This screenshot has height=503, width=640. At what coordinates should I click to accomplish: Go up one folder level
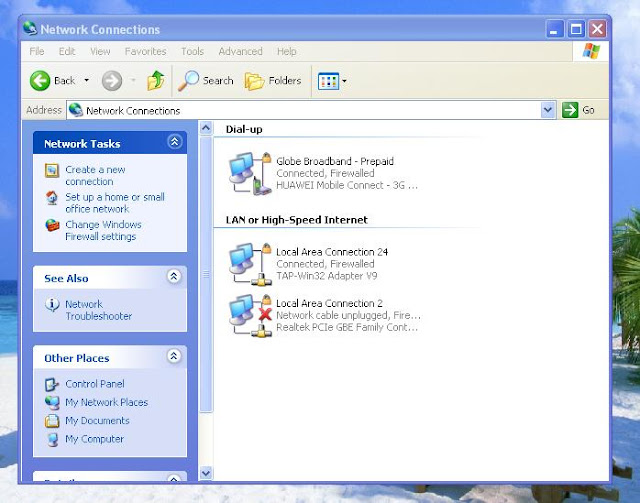[156, 80]
